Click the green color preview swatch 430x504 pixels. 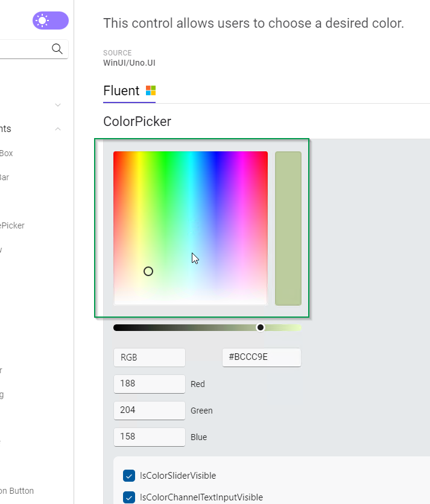coord(288,227)
